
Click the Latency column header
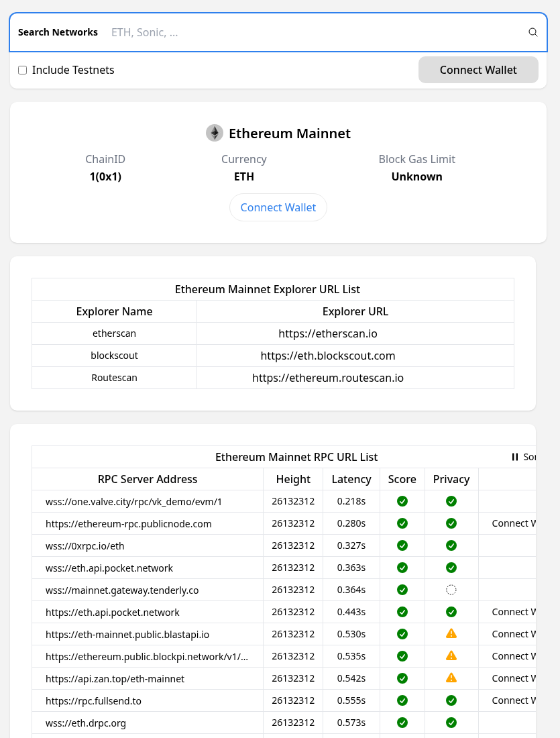click(x=351, y=479)
